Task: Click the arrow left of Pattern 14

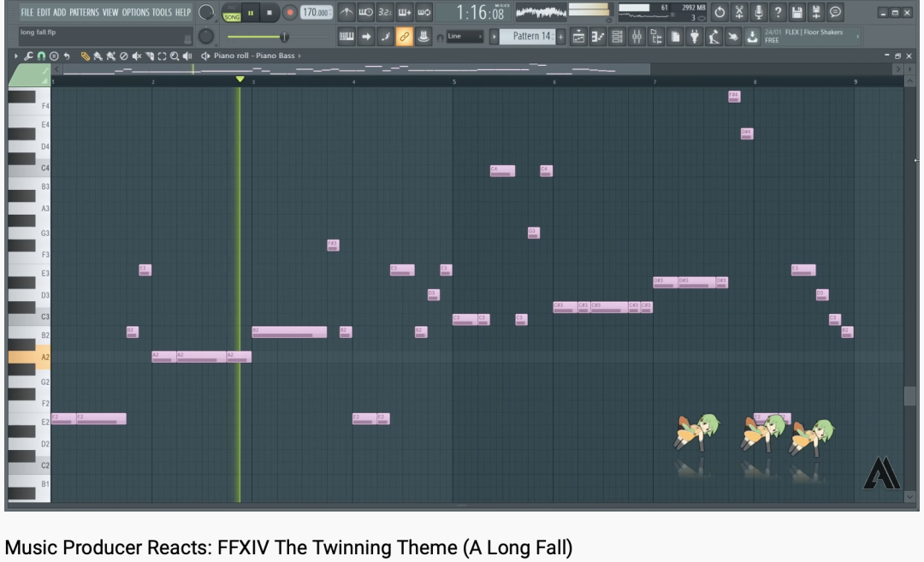Action: 494,37
